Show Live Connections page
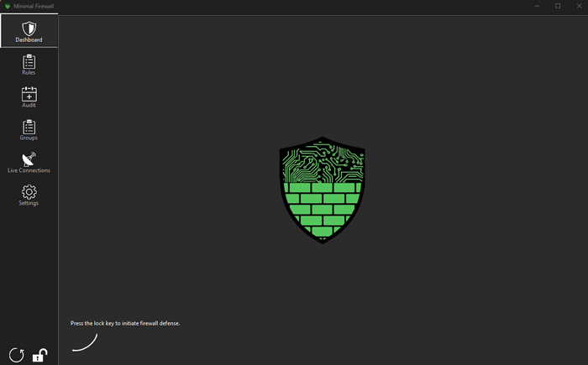This screenshot has height=365, width=588. (29, 162)
